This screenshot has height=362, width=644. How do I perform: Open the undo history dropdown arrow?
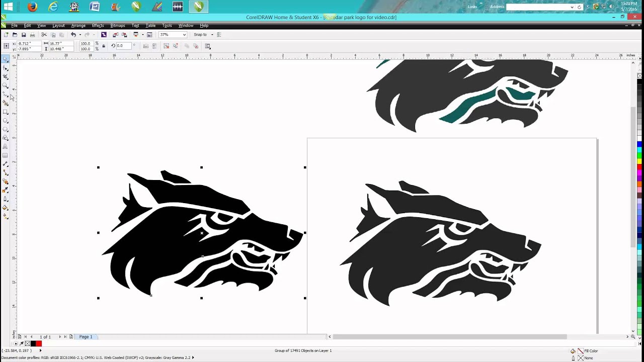80,35
